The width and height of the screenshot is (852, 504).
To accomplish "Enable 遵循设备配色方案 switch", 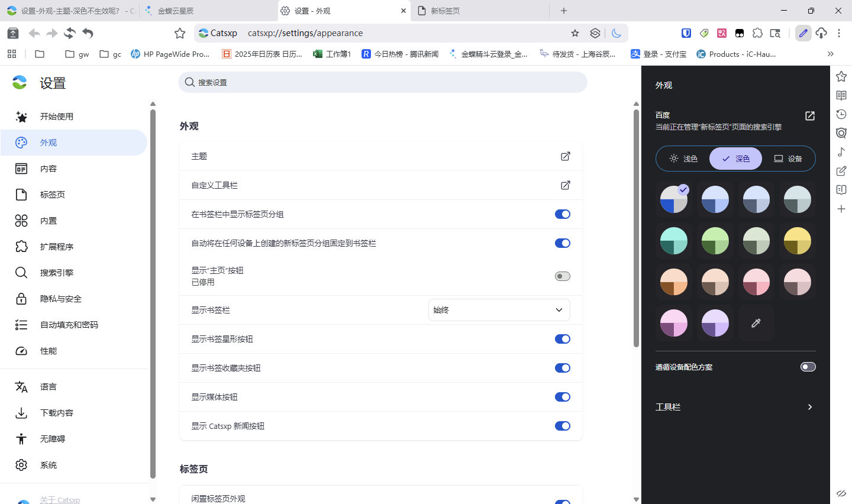I will click(808, 367).
